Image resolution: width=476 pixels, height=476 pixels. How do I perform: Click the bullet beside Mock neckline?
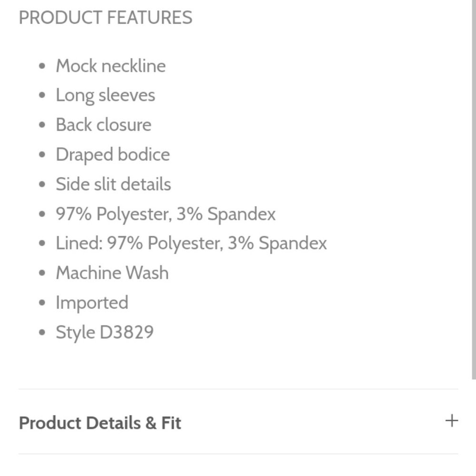pyautogui.click(x=42, y=66)
